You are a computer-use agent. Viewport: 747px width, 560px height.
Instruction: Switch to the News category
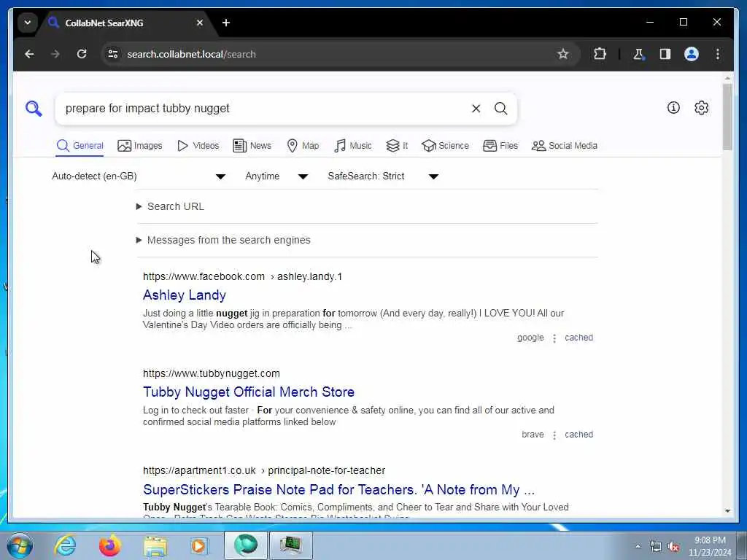pyautogui.click(x=252, y=146)
